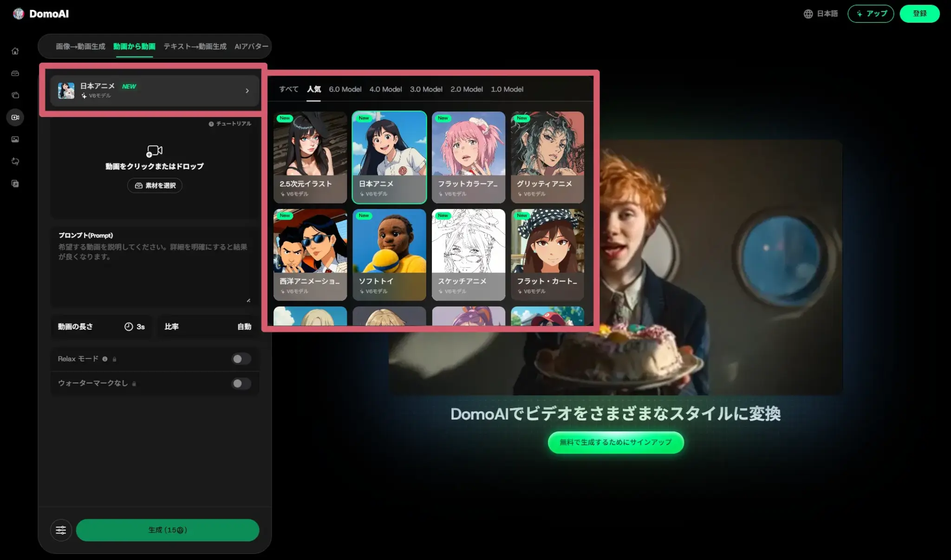Click the home icon in the sidebar

[15, 51]
